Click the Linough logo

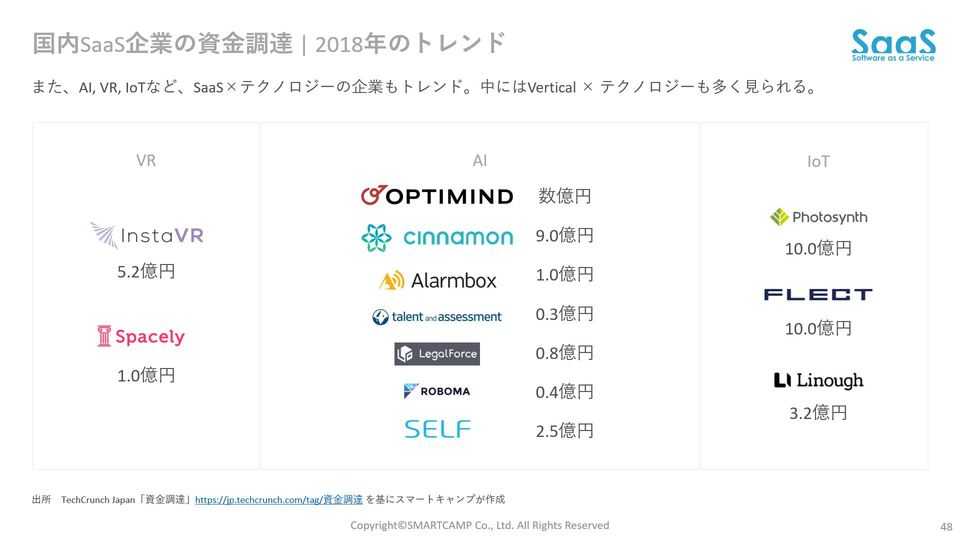click(818, 380)
